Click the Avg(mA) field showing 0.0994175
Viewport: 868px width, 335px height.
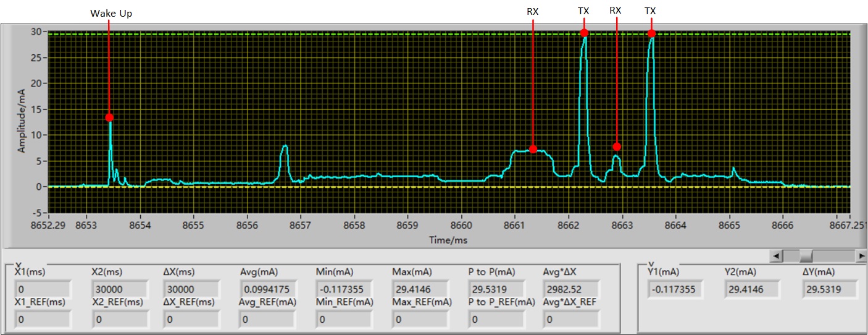269,289
